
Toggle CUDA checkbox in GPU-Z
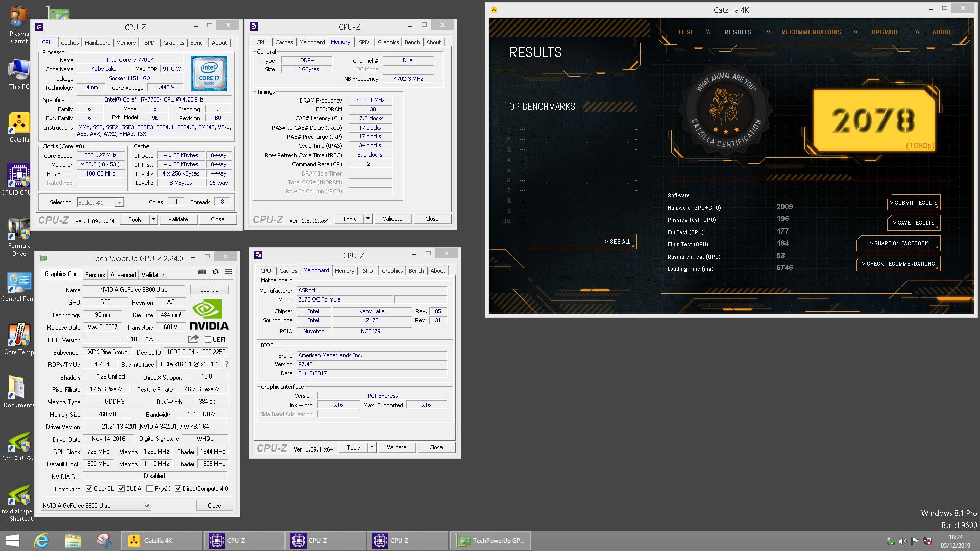click(x=121, y=489)
